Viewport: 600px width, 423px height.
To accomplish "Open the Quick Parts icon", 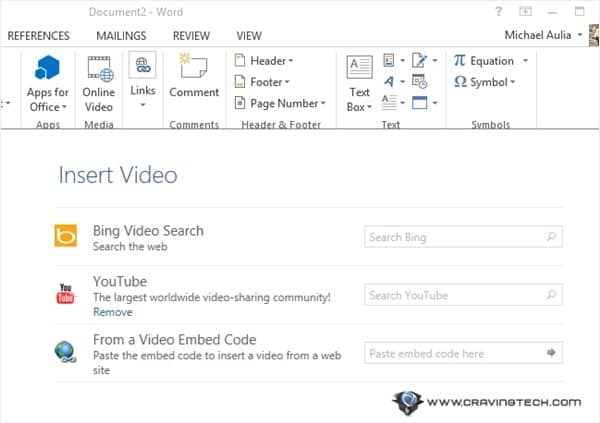I will 389,60.
